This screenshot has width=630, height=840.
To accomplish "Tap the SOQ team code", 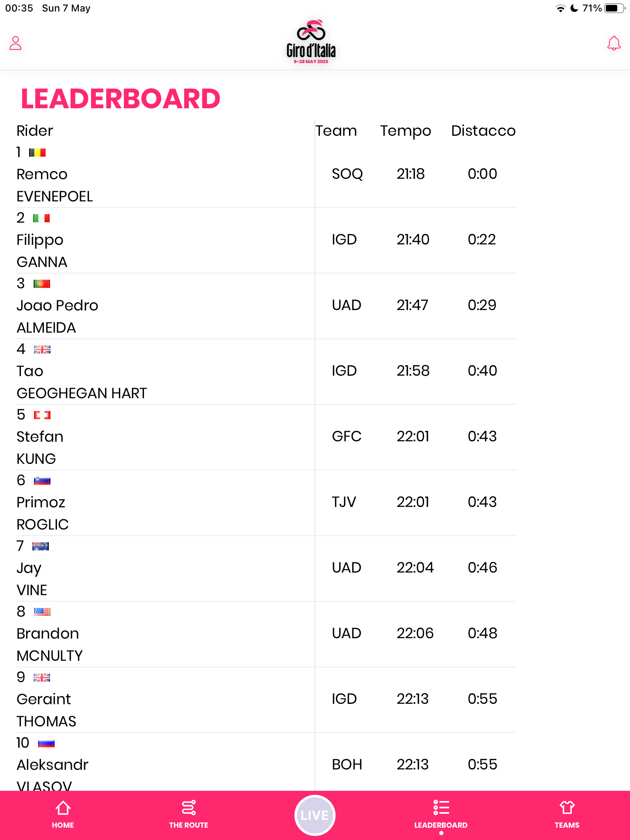I will (x=347, y=174).
